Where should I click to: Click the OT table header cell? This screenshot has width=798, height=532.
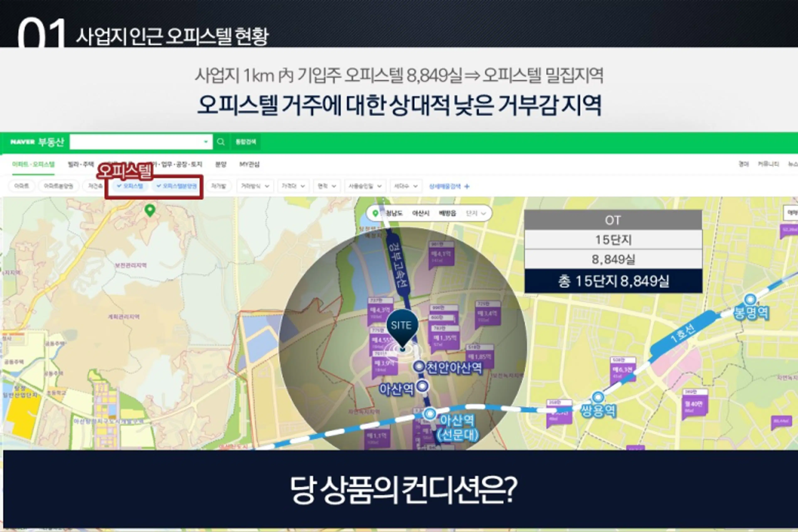pos(613,220)
